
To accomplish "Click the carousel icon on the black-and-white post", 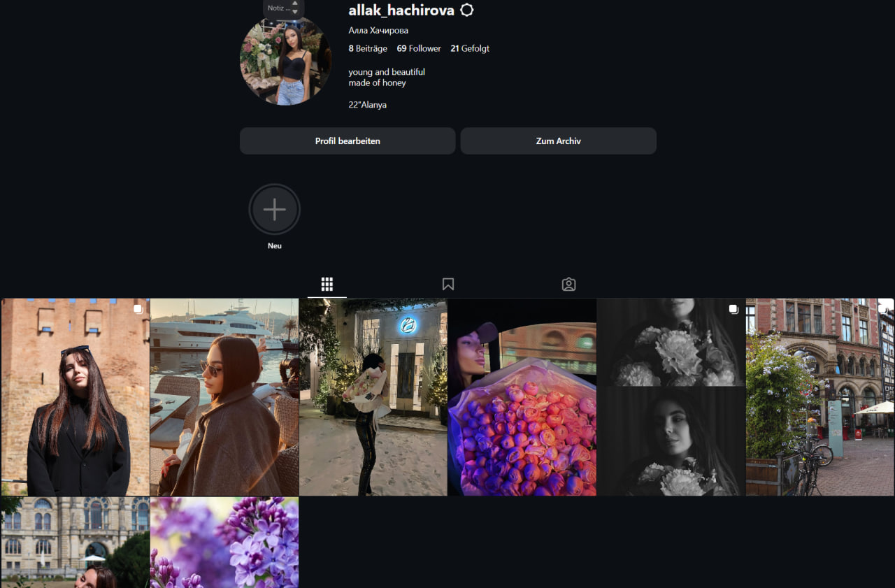I will click(733, 309).
